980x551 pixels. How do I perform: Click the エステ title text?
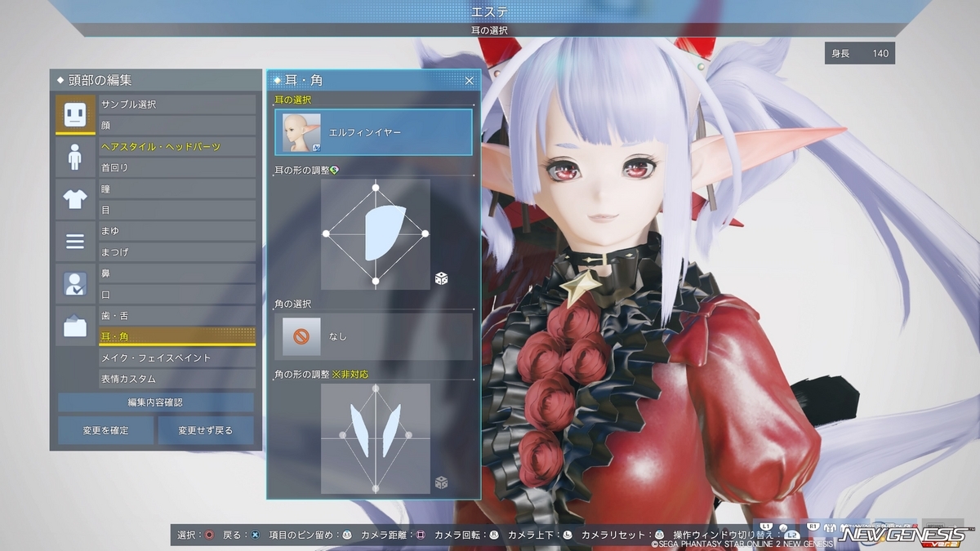point(490,11)
